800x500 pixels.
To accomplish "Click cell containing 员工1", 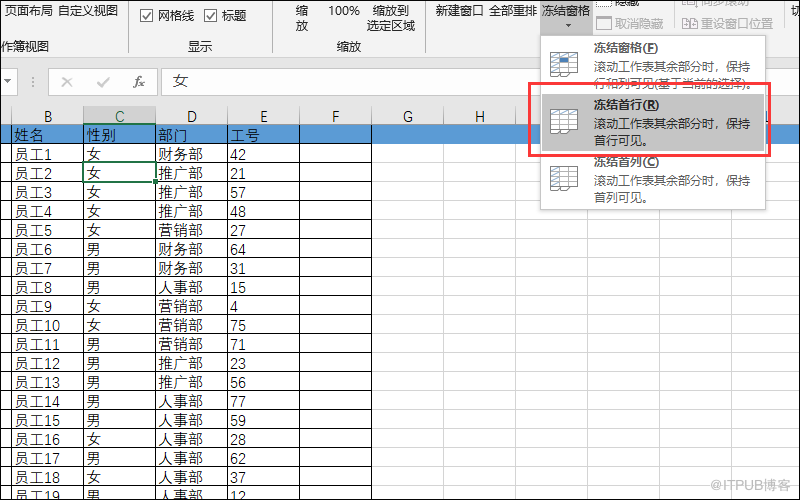I will [47, 154].
